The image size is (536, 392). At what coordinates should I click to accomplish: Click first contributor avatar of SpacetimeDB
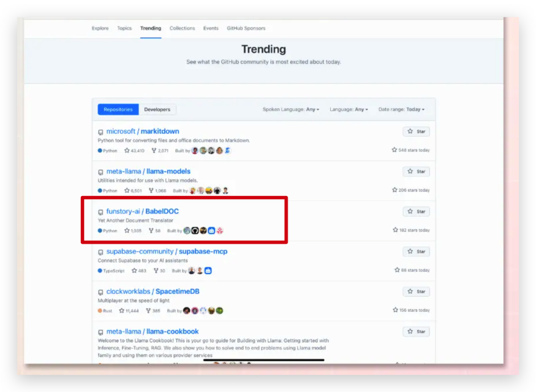(x=187, y=311)
